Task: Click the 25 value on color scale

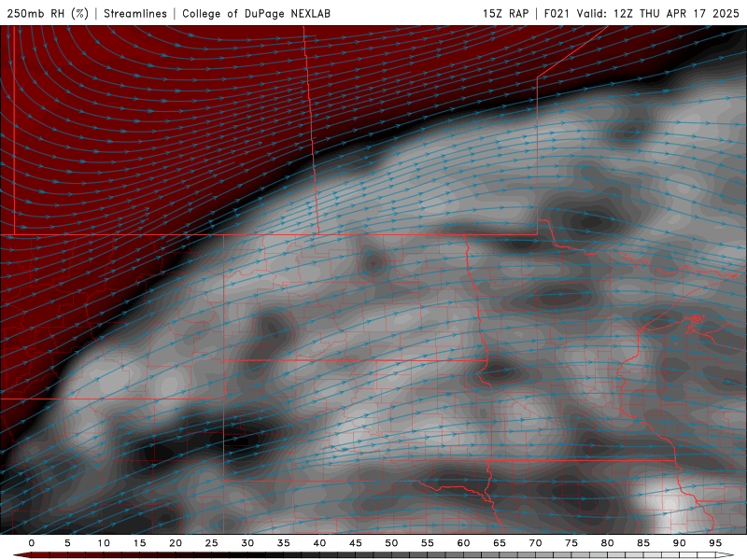Action: pyautogui.click(x=212, y=543)
